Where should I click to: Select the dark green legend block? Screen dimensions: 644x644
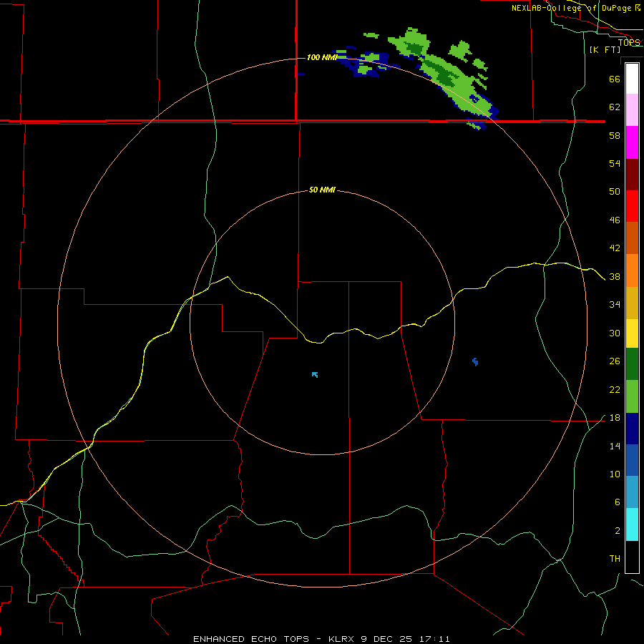tap(632, 364)
